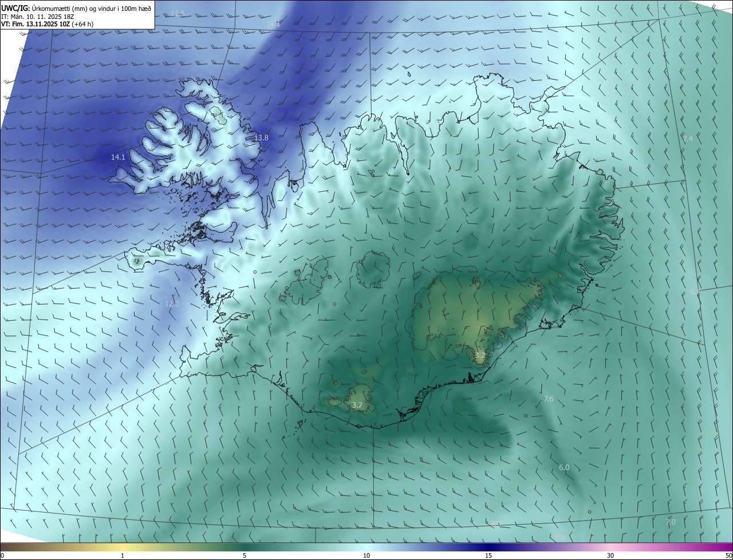Click the 14.1 value label on the map

click(118, 157)
